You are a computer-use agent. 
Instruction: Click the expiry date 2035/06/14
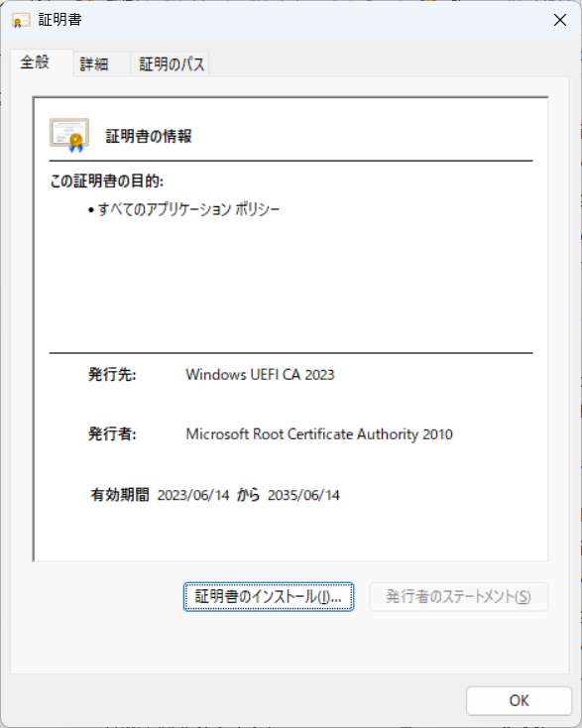[x=303, y=495]
